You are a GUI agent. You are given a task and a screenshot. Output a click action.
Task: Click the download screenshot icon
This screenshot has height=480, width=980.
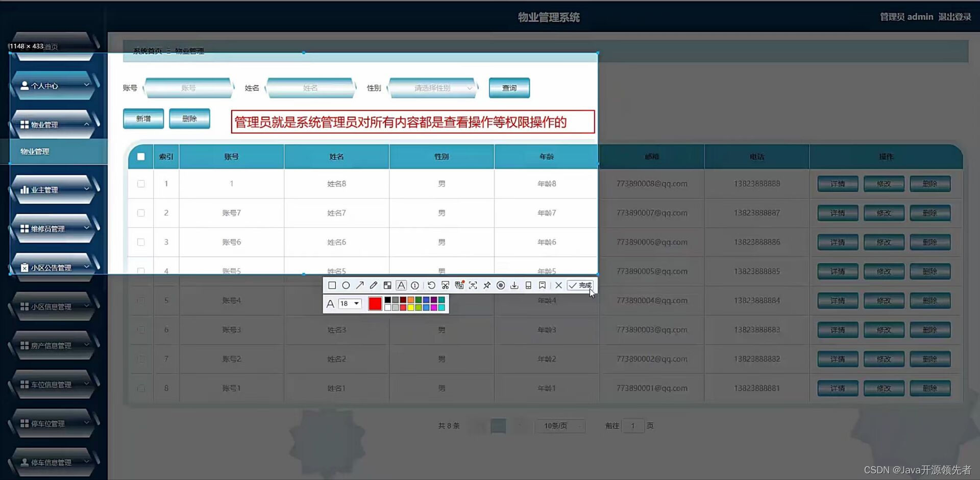[x=514, y=285]
